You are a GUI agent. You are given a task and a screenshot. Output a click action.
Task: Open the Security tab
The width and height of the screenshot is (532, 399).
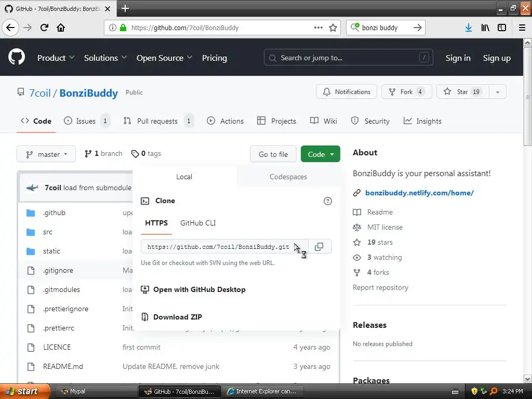click(x=370, y=121)
